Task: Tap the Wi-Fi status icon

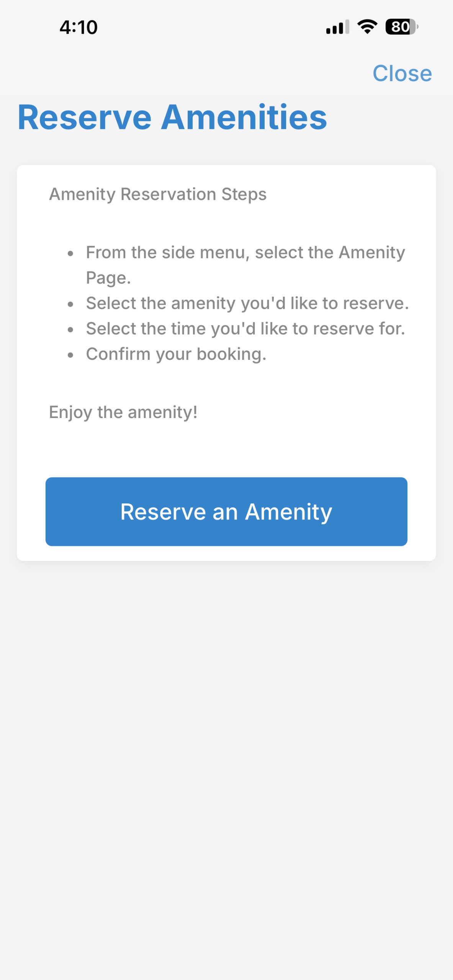Action: click(x=367, y=27)
